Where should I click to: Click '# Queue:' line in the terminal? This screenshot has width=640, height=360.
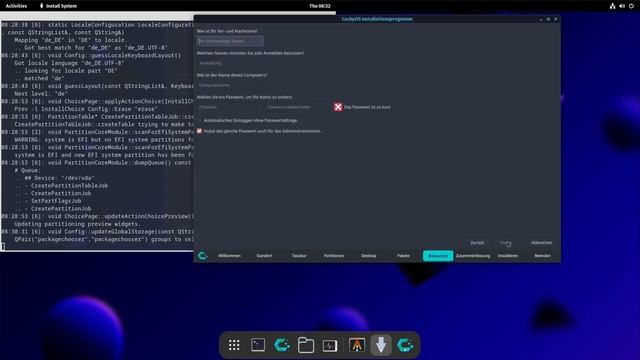point(27,170)
